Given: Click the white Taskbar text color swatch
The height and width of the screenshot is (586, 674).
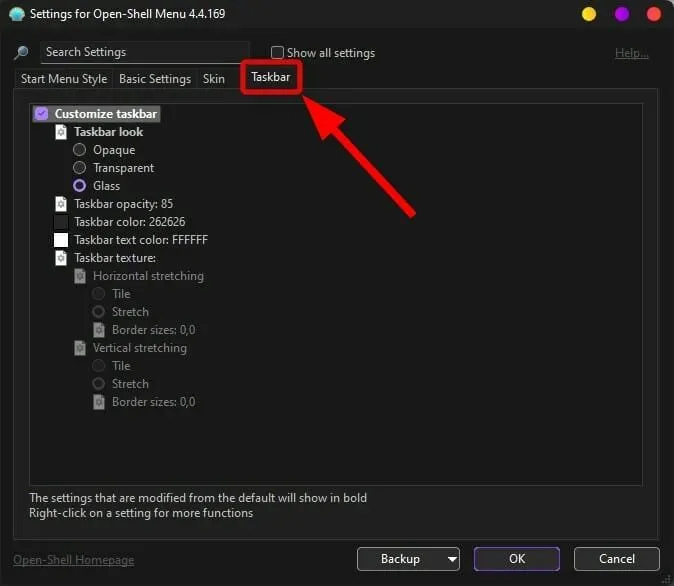Looking at the screenshot, I should click(61, 240).
